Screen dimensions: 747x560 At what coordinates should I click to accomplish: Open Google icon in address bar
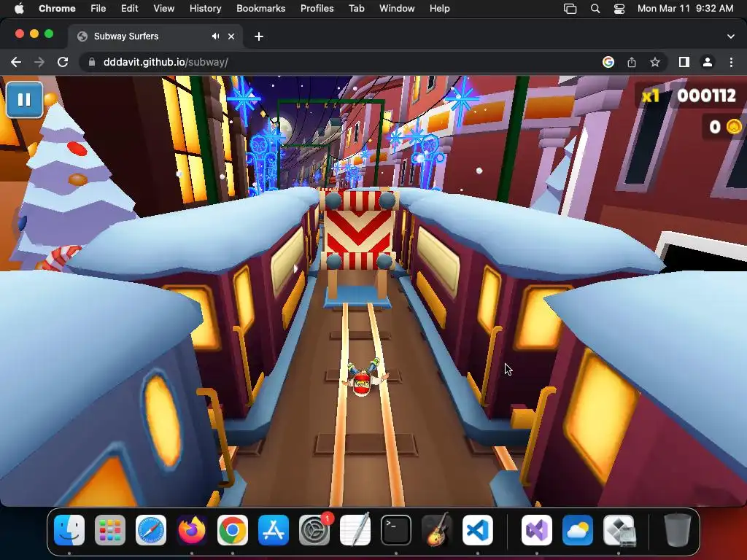pos(608,62)
